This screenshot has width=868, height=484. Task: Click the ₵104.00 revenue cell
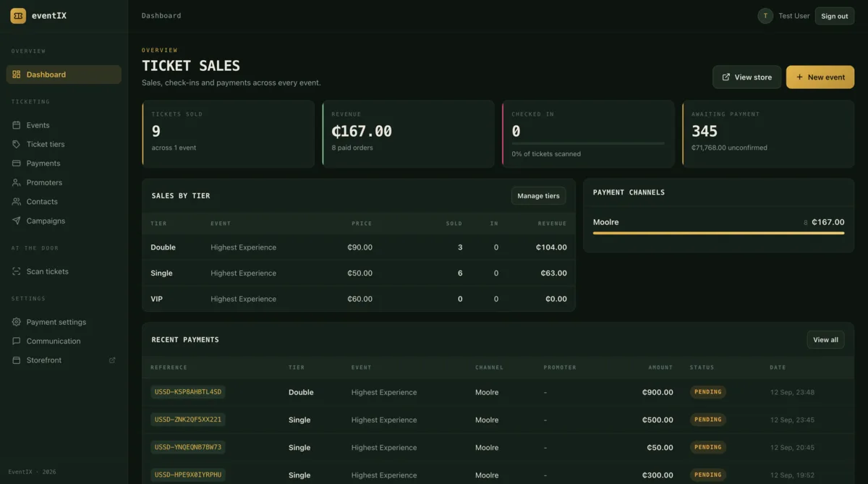click(x=551, y=247)
